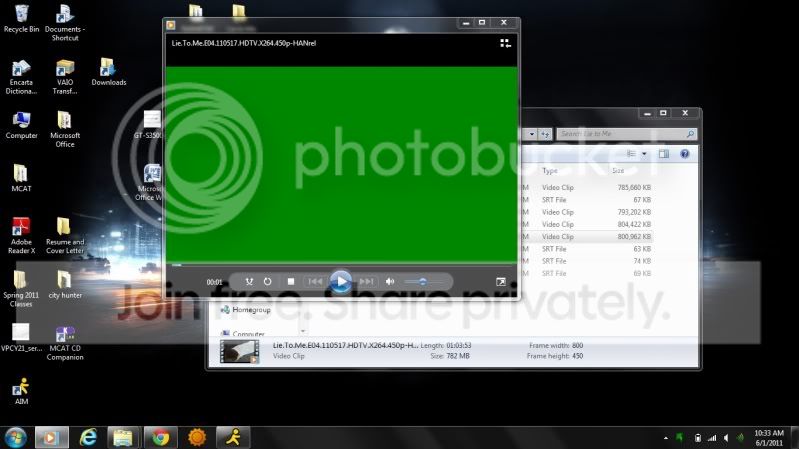This screenshot has height=449, width=799.
Task: Open the change view dropdown arrow
Action: click(x=644, y=154)
